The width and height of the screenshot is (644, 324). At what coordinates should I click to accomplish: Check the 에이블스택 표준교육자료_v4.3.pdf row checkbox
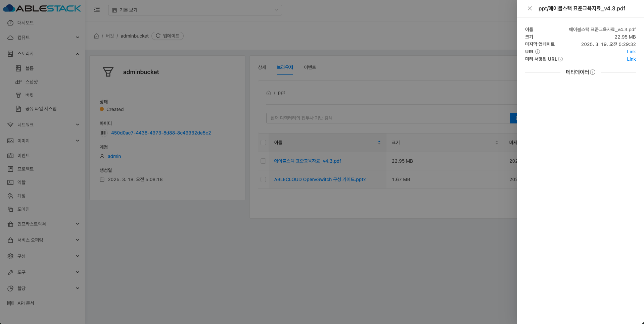(x=263, y=161)
